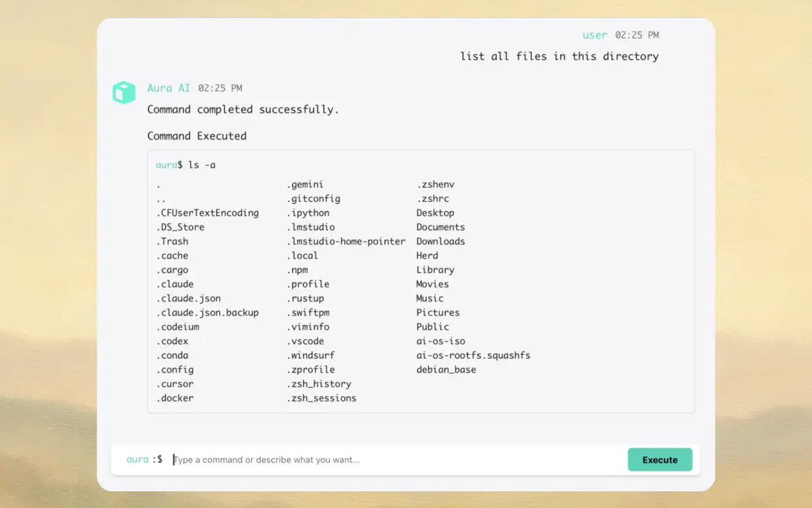Click the Downloads entry in the output
This screenshot has height=508, width=812.
[441, 241]
